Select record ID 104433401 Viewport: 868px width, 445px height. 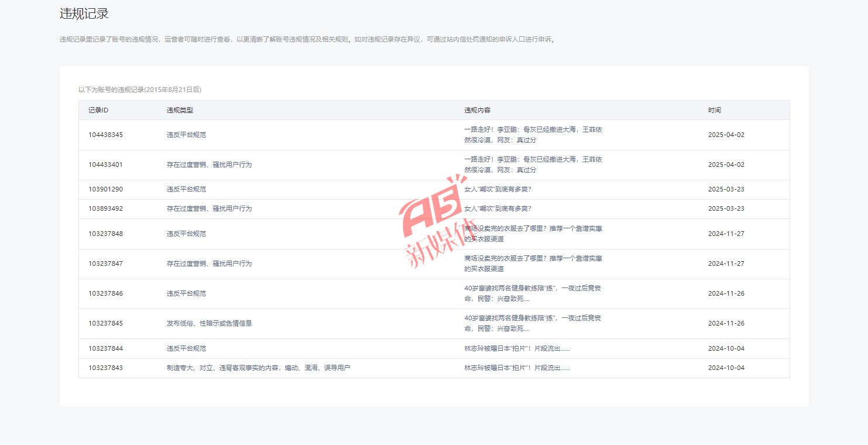click(106, 165)
